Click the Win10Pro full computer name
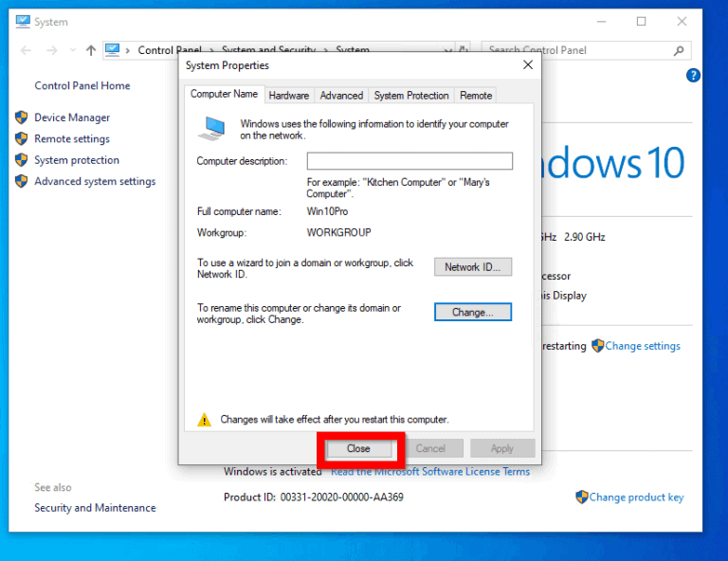 tap(327, 211)
